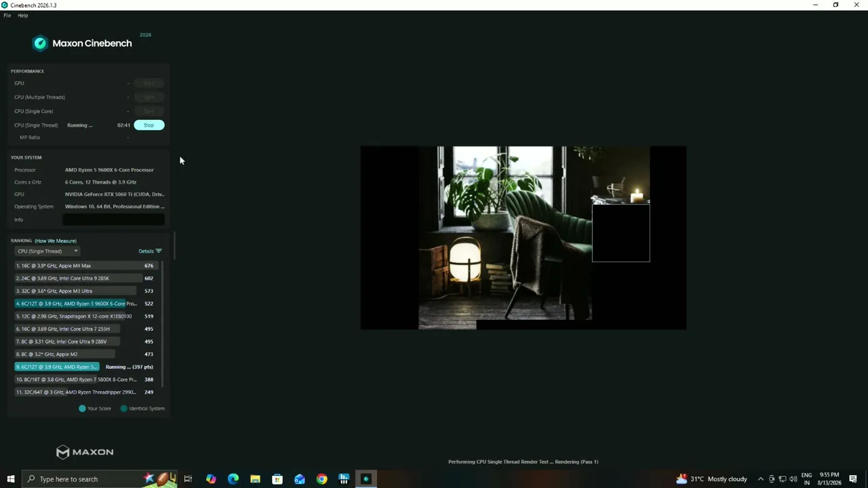868x488 pixels.
Task: Select the Apple M3 Ultra ranking row
Action: point(85,291)
